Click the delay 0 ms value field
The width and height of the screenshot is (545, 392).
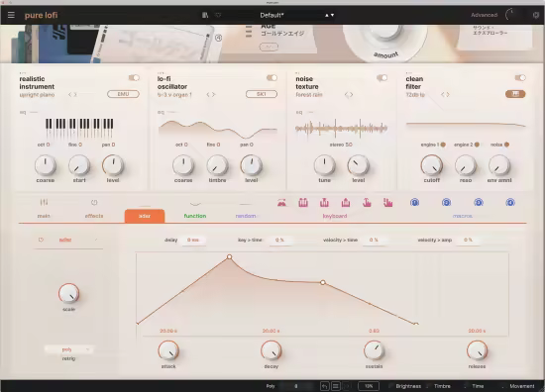click(x=193, y=240)
